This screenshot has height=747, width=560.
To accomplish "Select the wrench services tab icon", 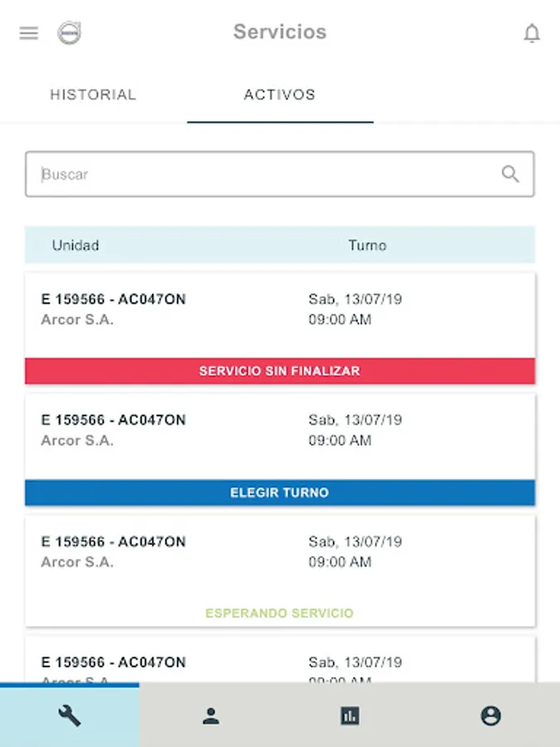I will (x=70, y=715).
